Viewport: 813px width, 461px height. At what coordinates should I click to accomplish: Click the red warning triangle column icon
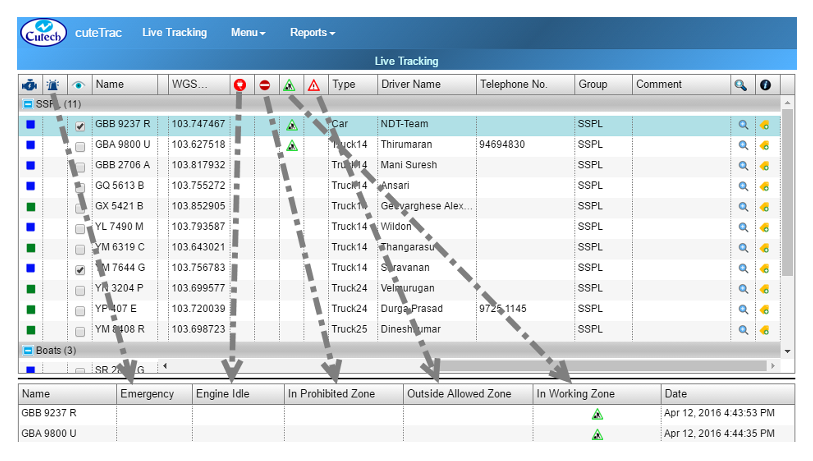tap(314, 85)
